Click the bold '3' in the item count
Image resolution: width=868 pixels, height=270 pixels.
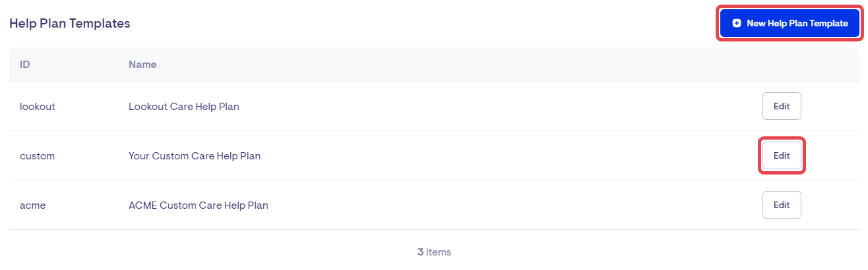click(x=420, y=252)
